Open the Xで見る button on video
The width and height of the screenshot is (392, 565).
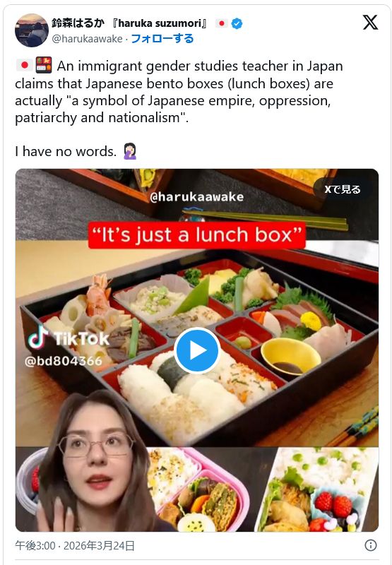click(343, 189)
